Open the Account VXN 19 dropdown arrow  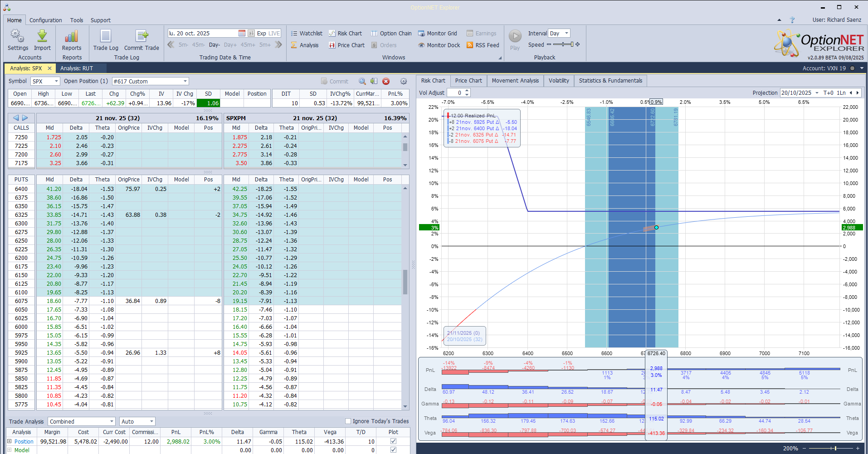point(862,68)
